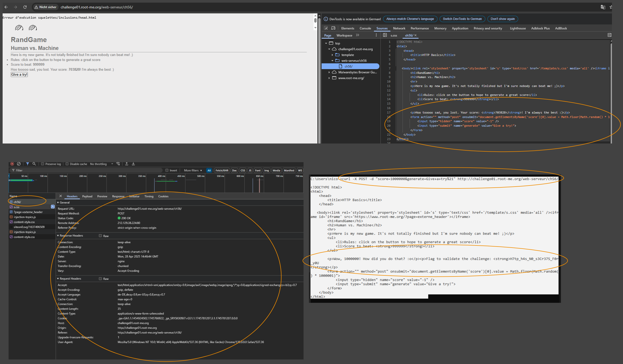The width and height of the screenshot is (623, 364).
Task: Open the Sources navigator three-dot menu
Action: click(376, 35)
